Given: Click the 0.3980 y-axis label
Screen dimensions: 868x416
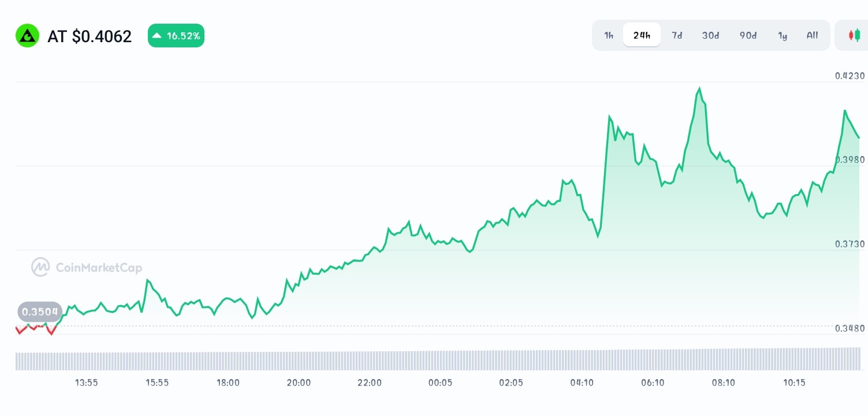Looking at the screenshot, I should [850, 159].
